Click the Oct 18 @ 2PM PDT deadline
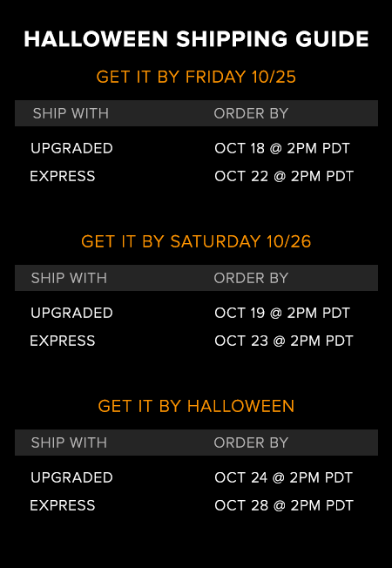 282,148
